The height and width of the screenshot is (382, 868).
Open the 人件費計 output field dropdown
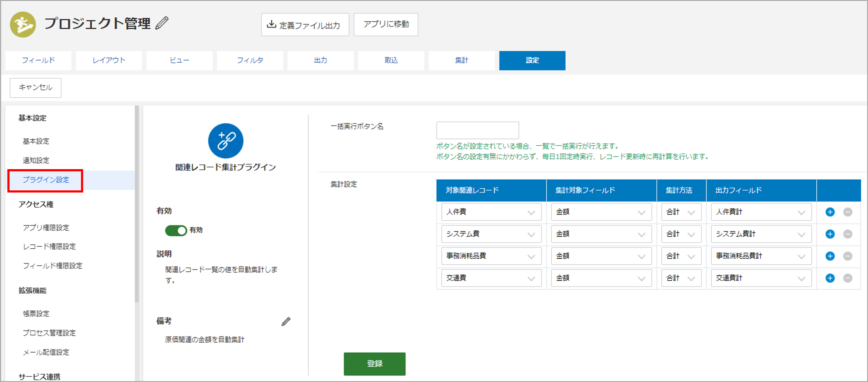point(761,212)
